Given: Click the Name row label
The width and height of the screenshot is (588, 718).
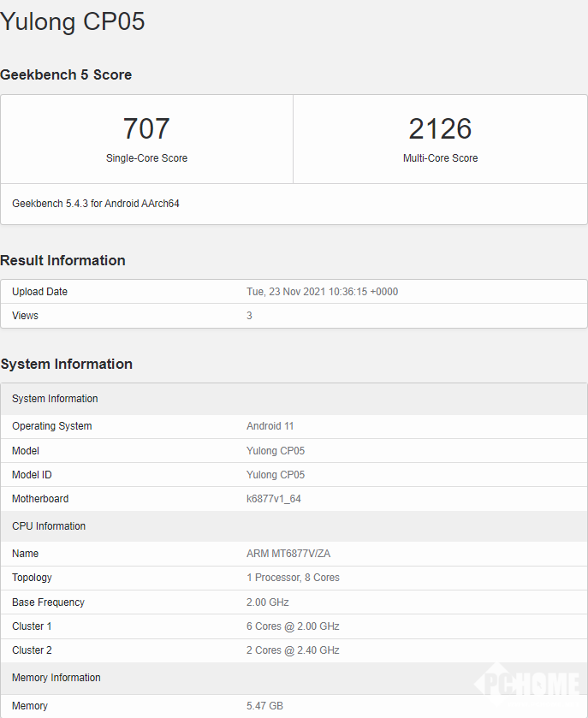Looking at the screenshot, I should tap(25, 553).
